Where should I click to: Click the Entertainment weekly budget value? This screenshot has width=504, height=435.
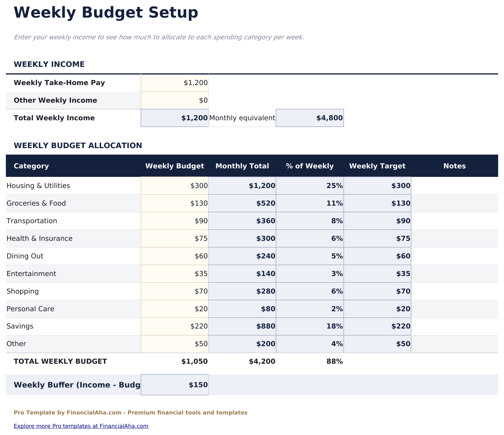[174, 274]
